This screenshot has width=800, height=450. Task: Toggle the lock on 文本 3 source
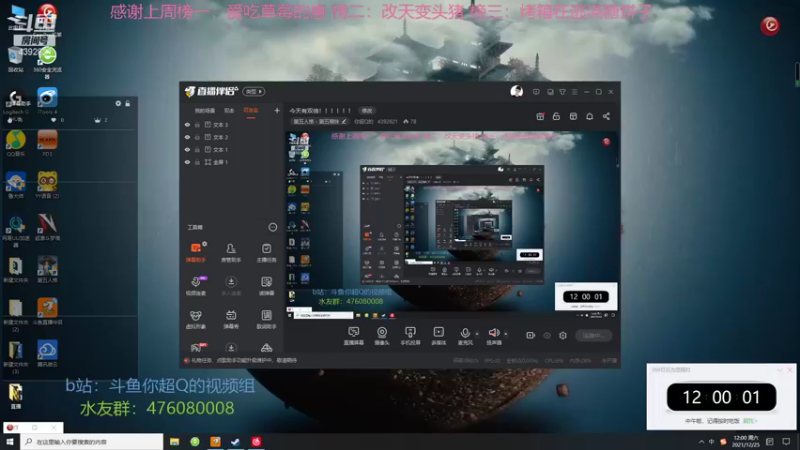(197, 124)
